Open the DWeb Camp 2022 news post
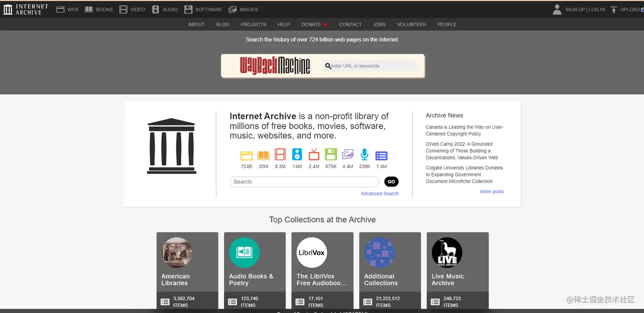Screen dimensions: 644x313 [462, 151]
